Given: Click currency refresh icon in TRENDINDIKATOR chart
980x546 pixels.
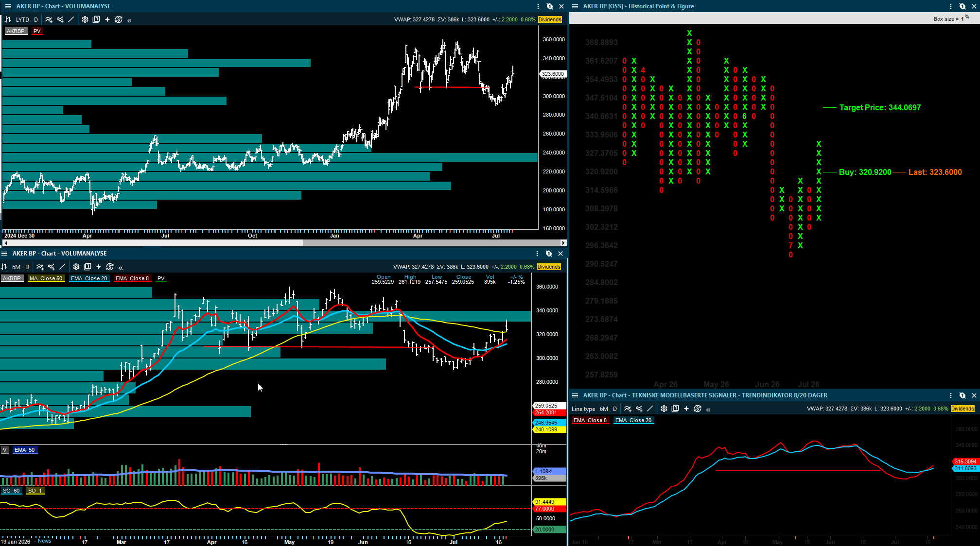Looking at the screenshot, I should [698, 409].
